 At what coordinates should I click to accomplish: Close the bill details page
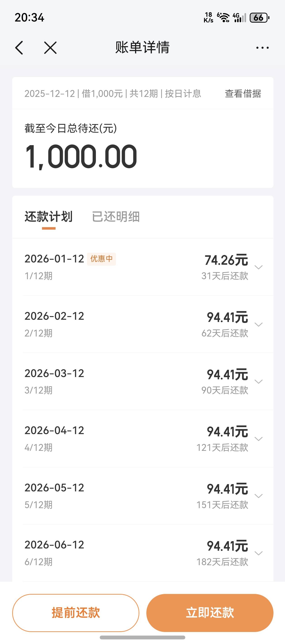point(50,48)
